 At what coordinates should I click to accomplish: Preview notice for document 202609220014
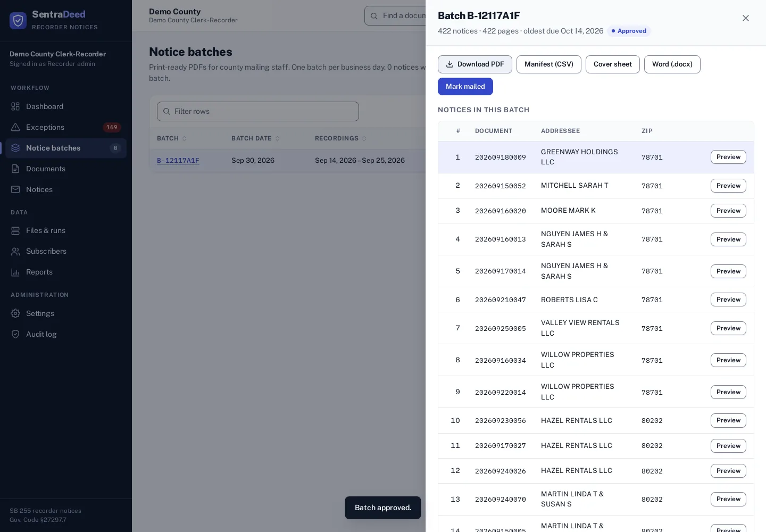728,392
